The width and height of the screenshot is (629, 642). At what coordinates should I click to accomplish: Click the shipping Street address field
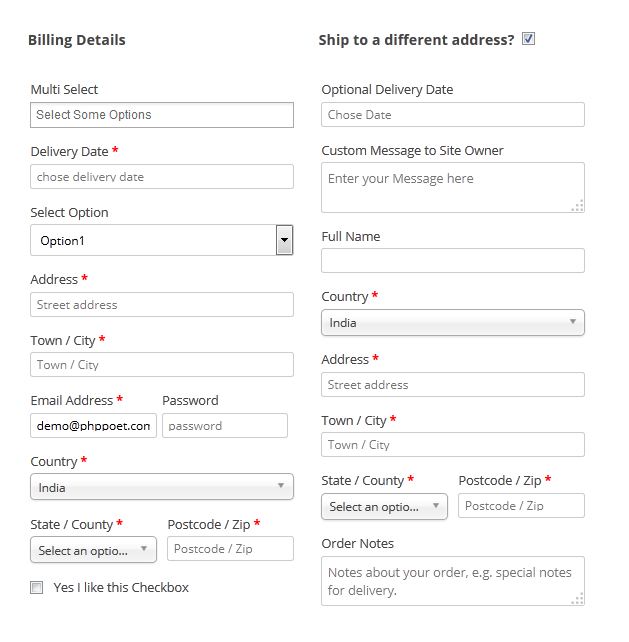(452, 385)
